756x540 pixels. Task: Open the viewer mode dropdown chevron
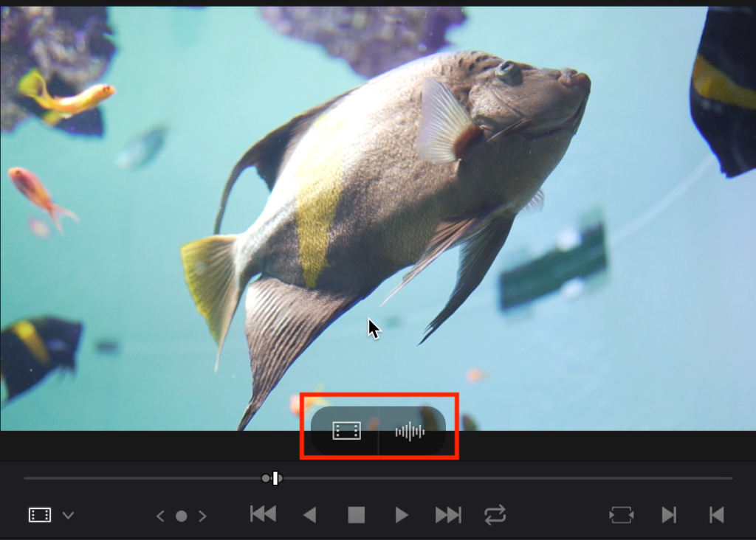(69, 516)
